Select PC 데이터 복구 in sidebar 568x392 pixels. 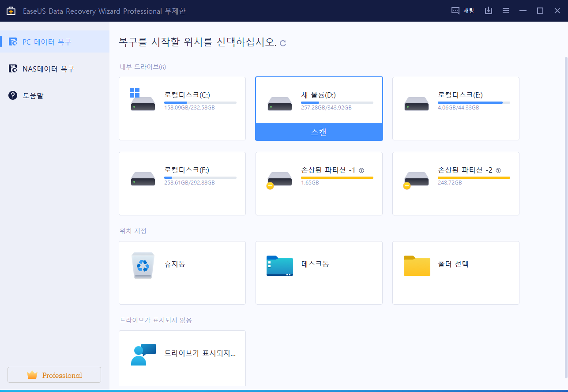[x=55, y=42]
